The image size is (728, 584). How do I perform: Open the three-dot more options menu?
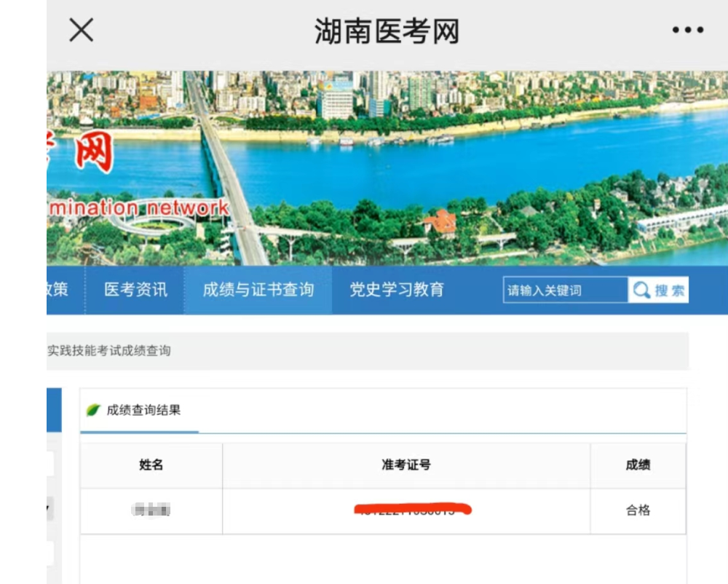pos(687,31)
